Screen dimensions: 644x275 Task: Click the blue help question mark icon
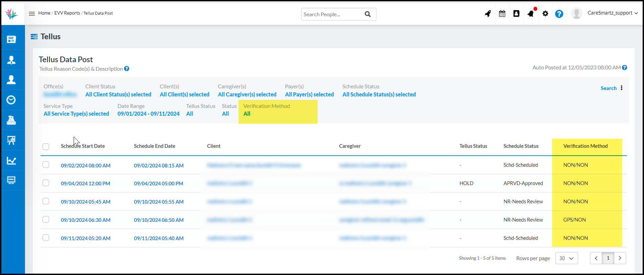[x=559, y=14]
